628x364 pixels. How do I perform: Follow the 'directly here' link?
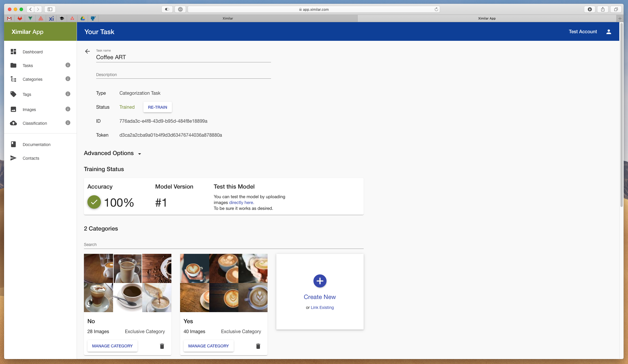click(241, 203)
